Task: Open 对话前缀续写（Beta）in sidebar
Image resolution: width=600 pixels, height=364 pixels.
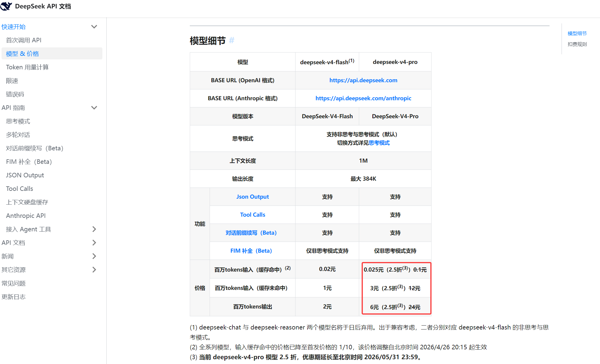Action: tap(35, 148)
